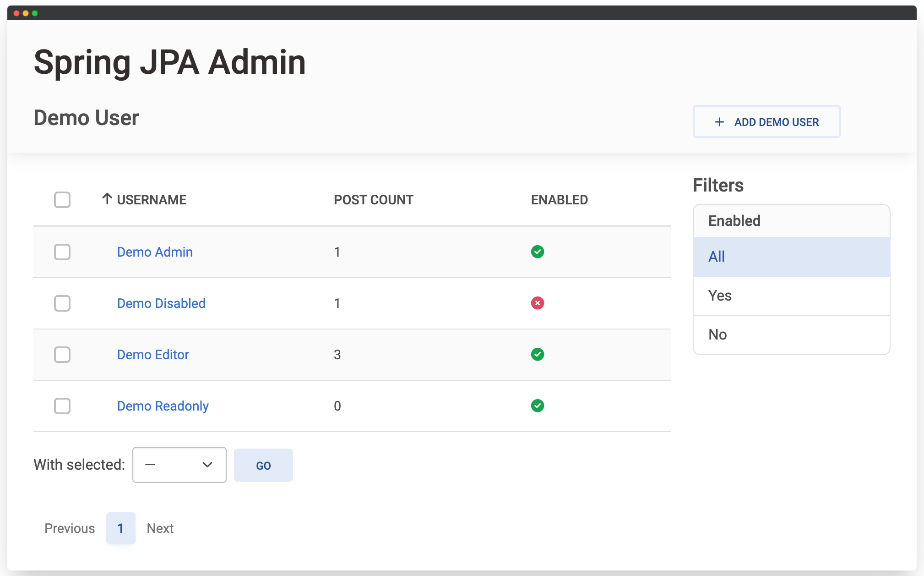Click the Post Count column header
Viewport: 924px width, 576px height.
click(x=374, y=200)
